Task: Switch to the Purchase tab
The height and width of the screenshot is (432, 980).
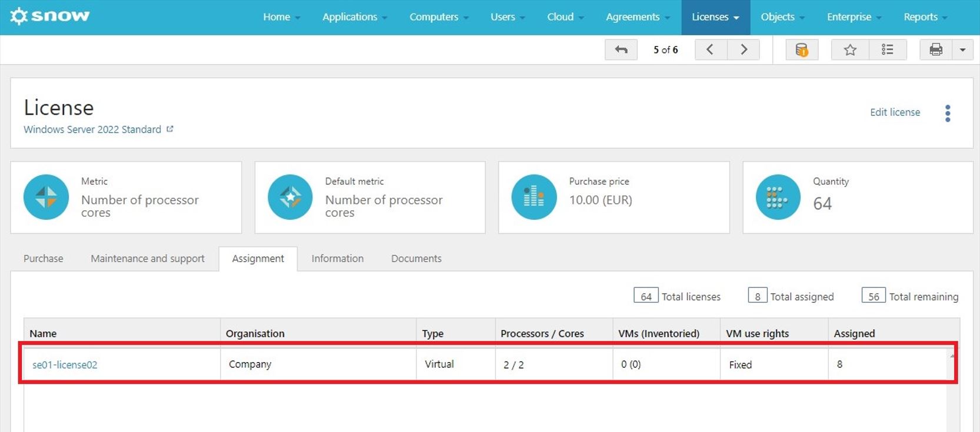Action: (44, 259)
